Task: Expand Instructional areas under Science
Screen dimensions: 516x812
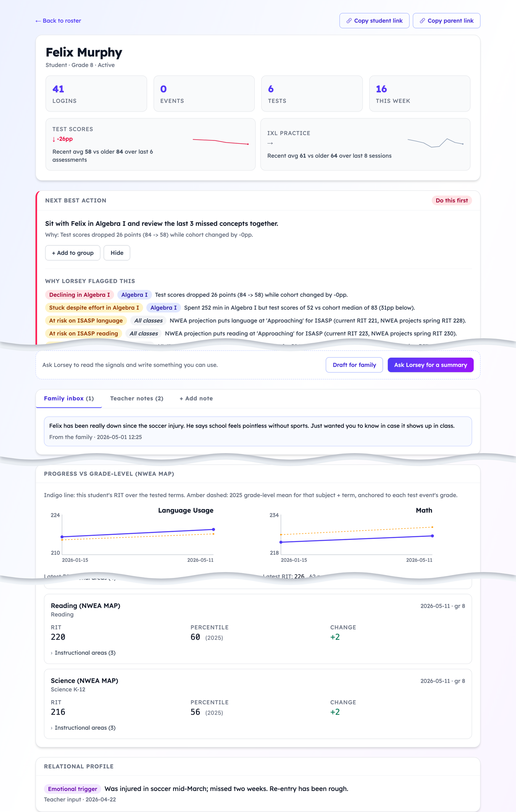Action: (x=83, y=728)
